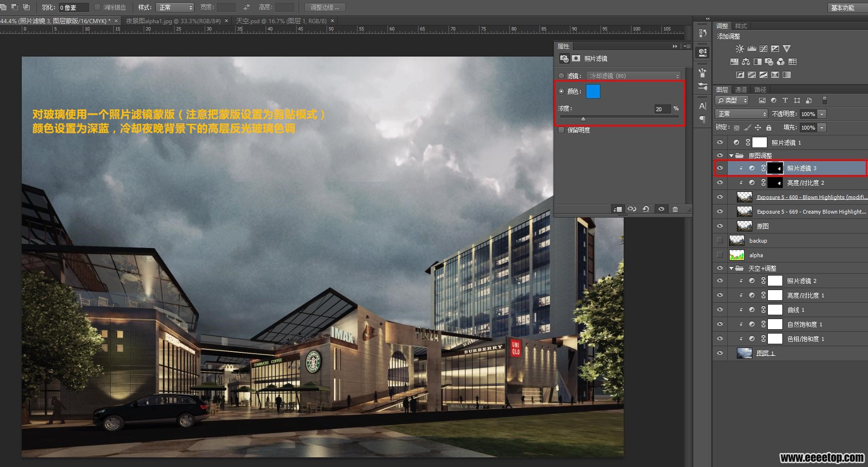Toggle the anti-alias checkbox in options bar
The image size is (868, 467).
point(97,7)
